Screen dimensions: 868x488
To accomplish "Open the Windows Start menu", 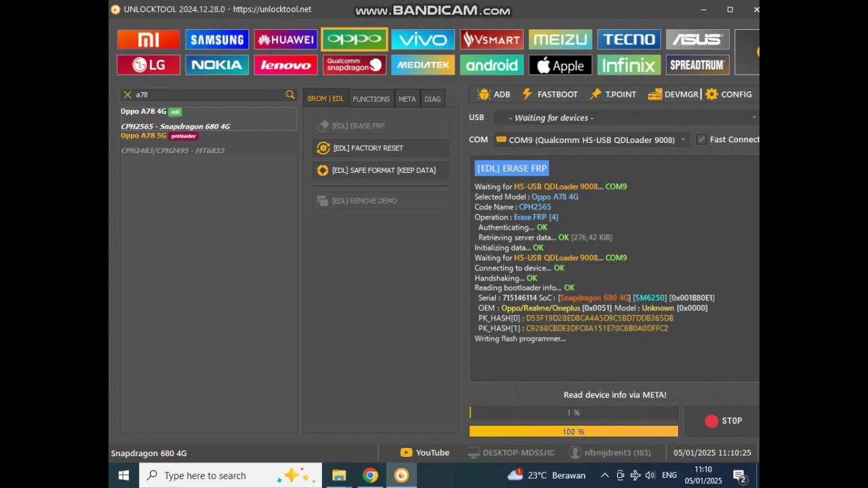I will point(123,476).
